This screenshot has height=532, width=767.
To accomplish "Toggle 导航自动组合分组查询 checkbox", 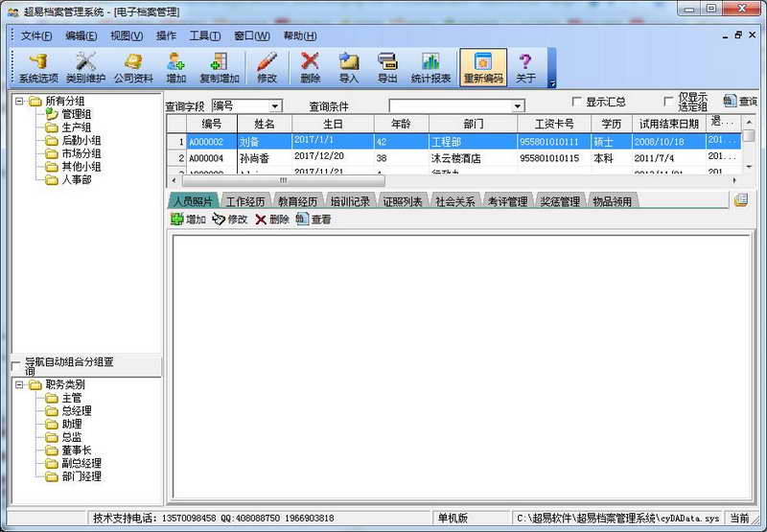I will [16, 366].
